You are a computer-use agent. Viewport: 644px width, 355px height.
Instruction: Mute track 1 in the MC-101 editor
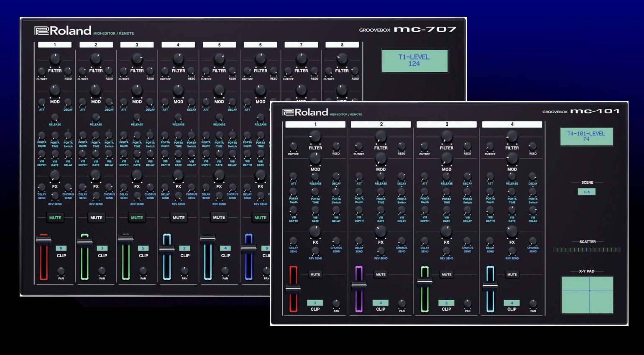point(315,274)
